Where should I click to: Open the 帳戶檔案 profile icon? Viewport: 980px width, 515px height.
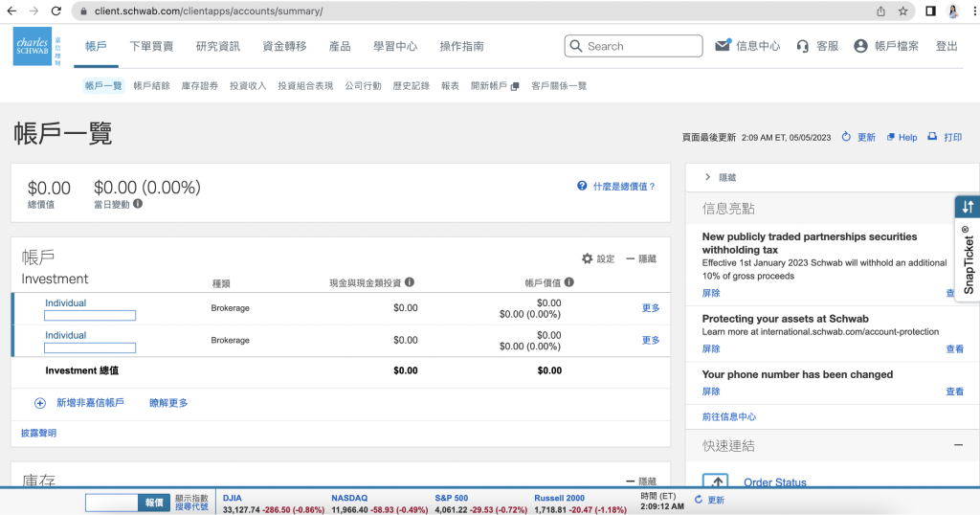click(x=860, y=46)
